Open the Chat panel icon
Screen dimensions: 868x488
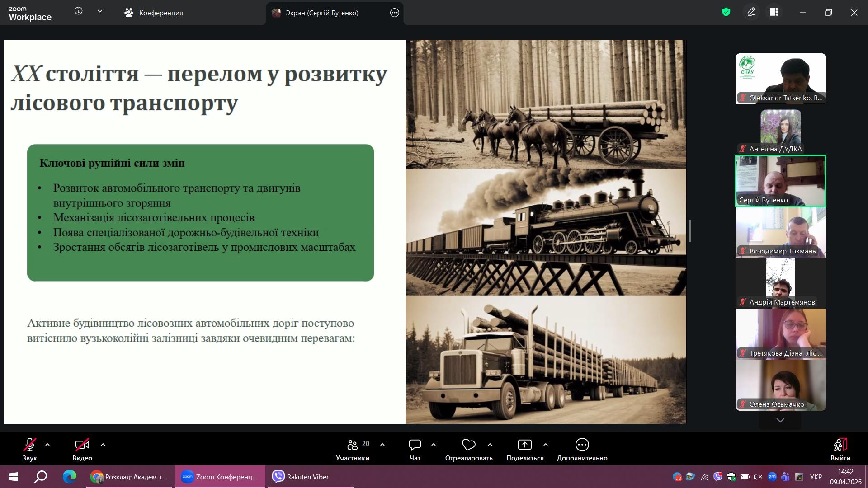(415, 445)
